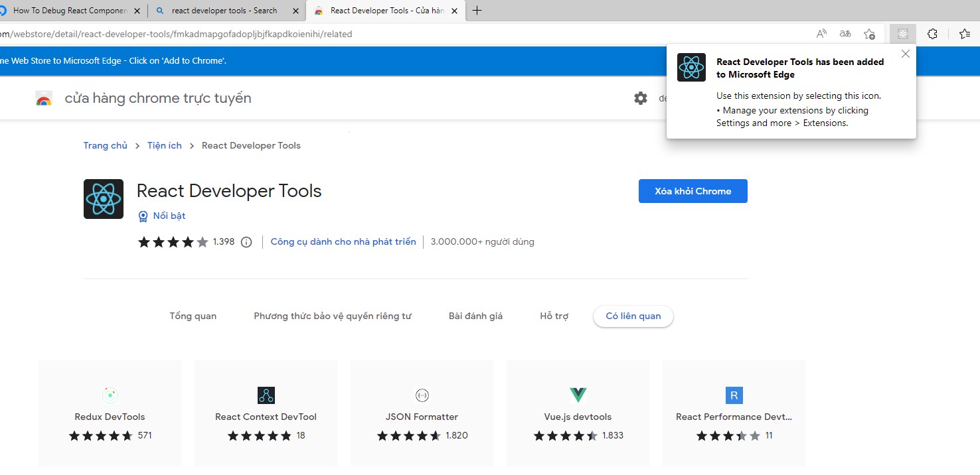Click the React Performance Devt... title text
The image size is (980, 475).
click(x=734, y=417)
